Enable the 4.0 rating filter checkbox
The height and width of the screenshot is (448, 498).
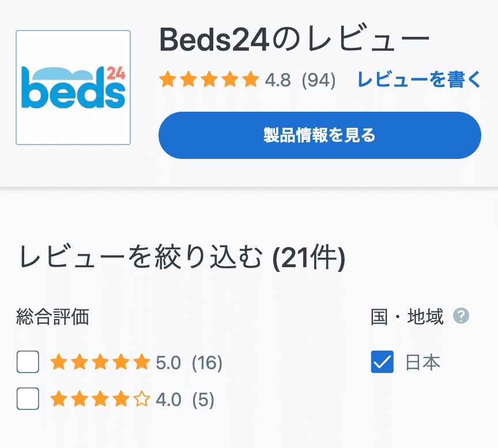(x=28, y=398)
